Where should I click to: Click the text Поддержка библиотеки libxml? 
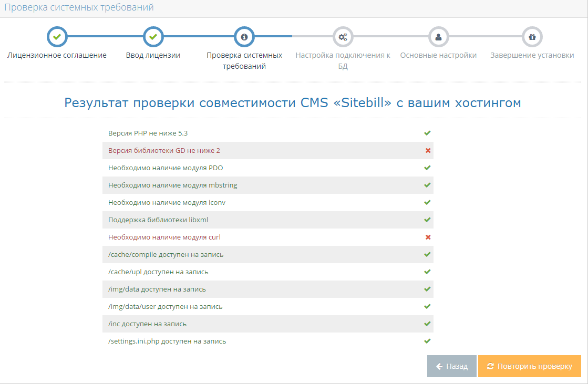pyautogui.click(x=158, y=220)
